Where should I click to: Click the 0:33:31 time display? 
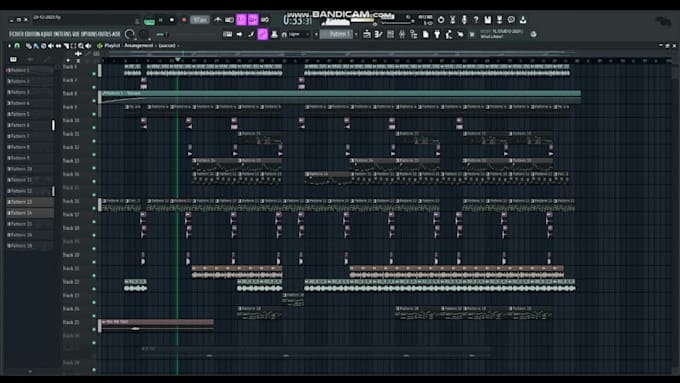(298, 20)
